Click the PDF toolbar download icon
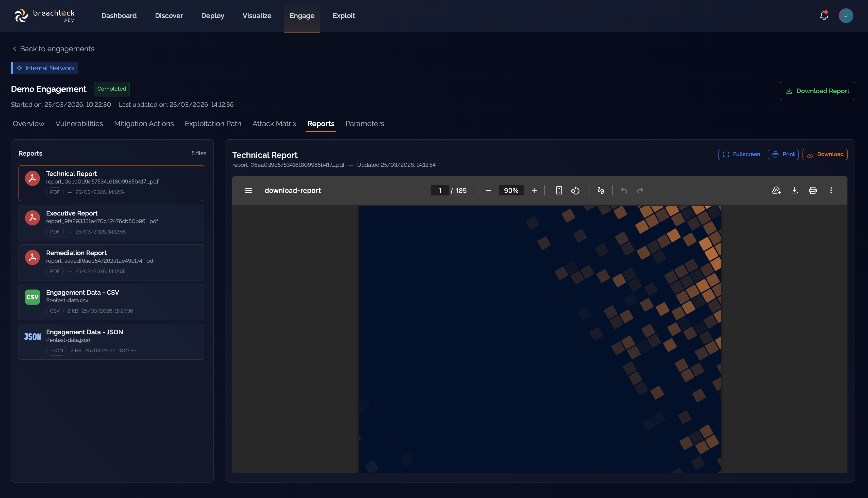 point(794,191)
